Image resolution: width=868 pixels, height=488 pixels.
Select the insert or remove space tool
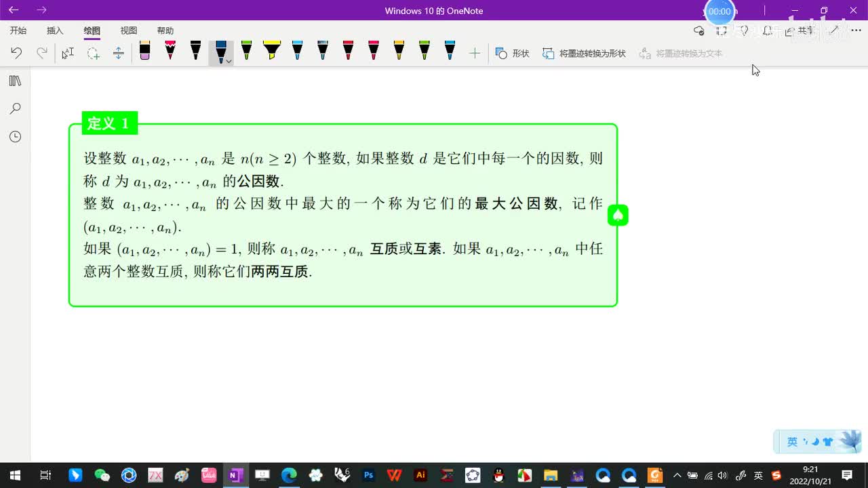tap(118, 53)
